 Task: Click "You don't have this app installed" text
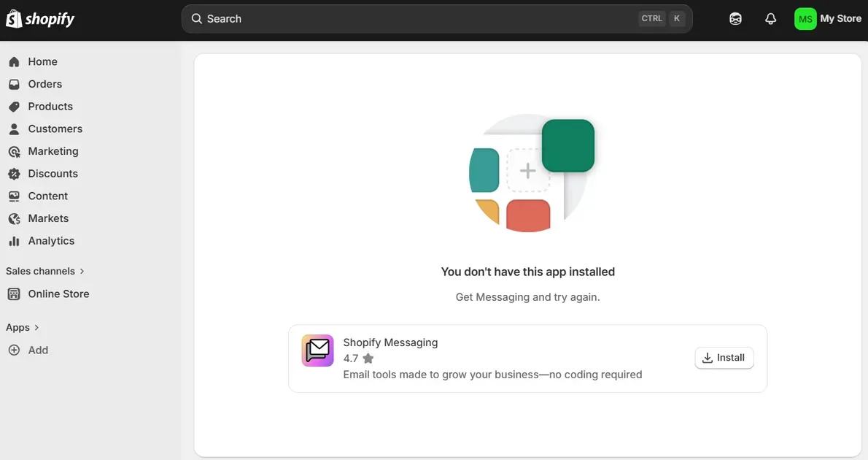pyautogui.click(x=528, y=272)
